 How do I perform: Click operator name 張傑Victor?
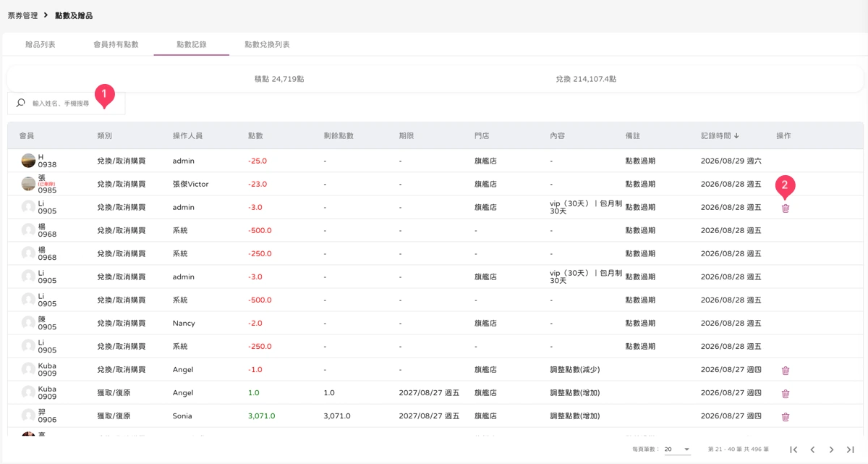click(190, 184)
